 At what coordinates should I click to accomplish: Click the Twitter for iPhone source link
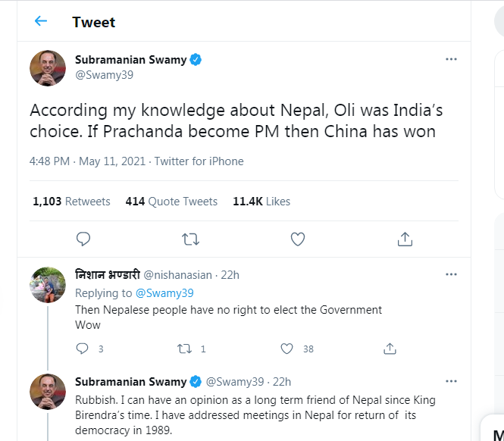199,161
